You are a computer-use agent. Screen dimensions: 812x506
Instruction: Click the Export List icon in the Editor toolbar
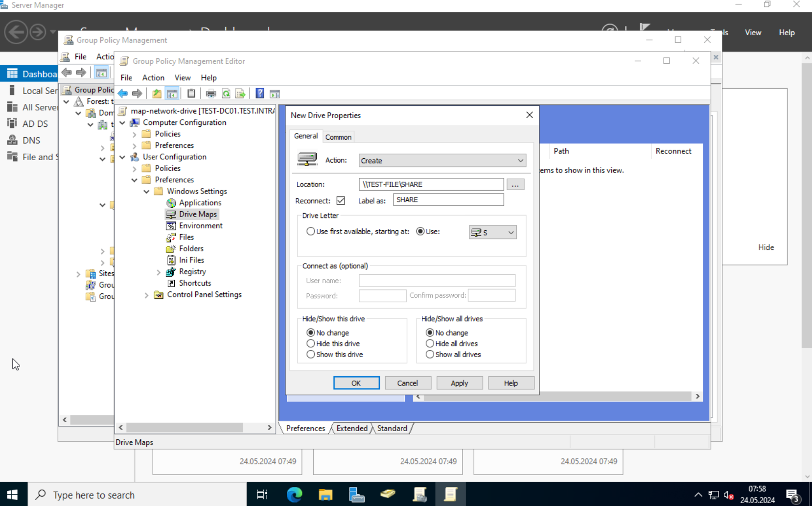(240, 94)
